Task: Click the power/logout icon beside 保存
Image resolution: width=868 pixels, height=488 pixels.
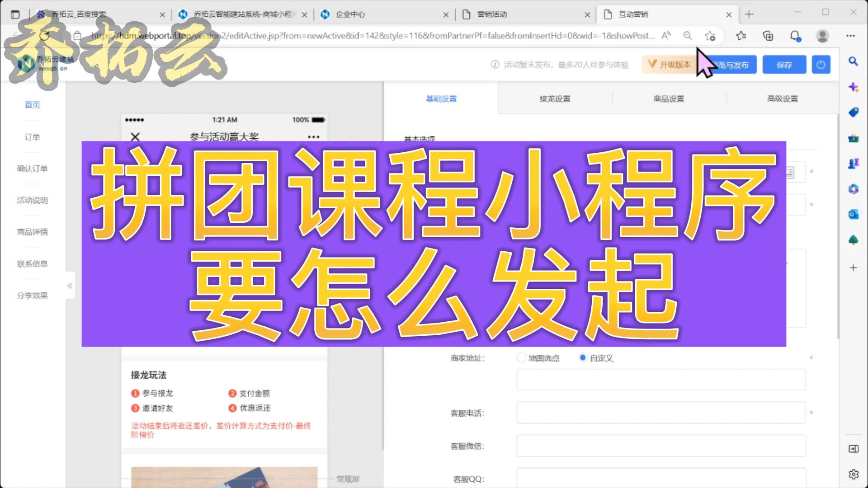Action: pos(821,64)
